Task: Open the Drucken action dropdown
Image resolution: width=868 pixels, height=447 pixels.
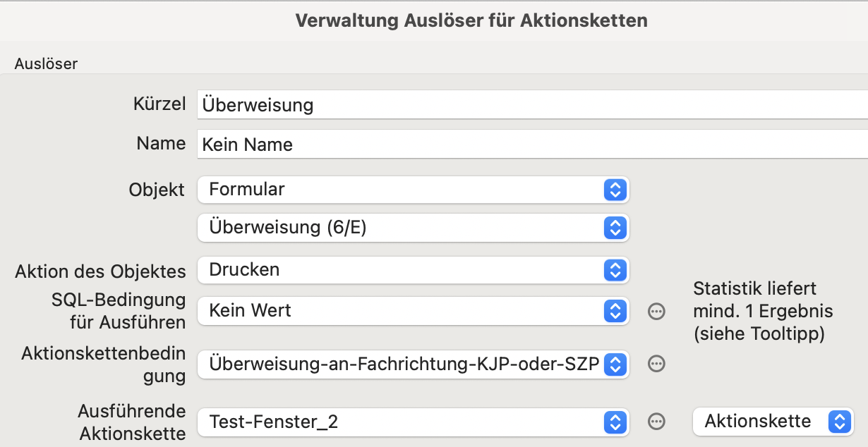Action: [414, 269]
